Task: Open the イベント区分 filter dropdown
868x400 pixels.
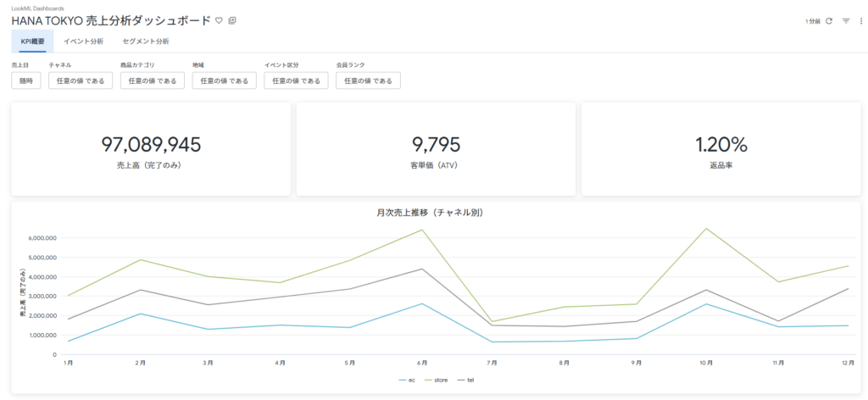Action: [297, 81]
